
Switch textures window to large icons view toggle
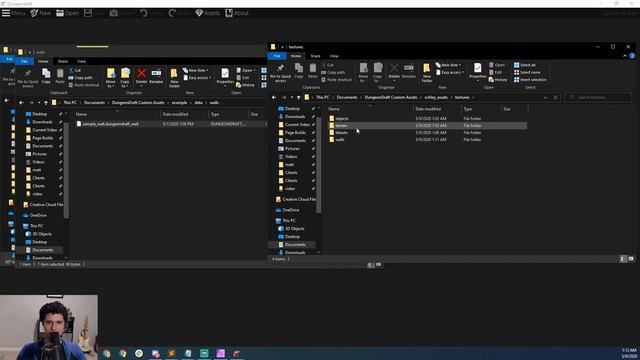[631, 259]
